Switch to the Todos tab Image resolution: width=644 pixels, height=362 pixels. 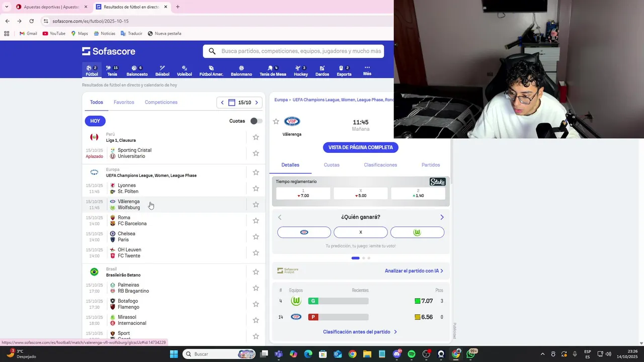(x=97, y=102)
